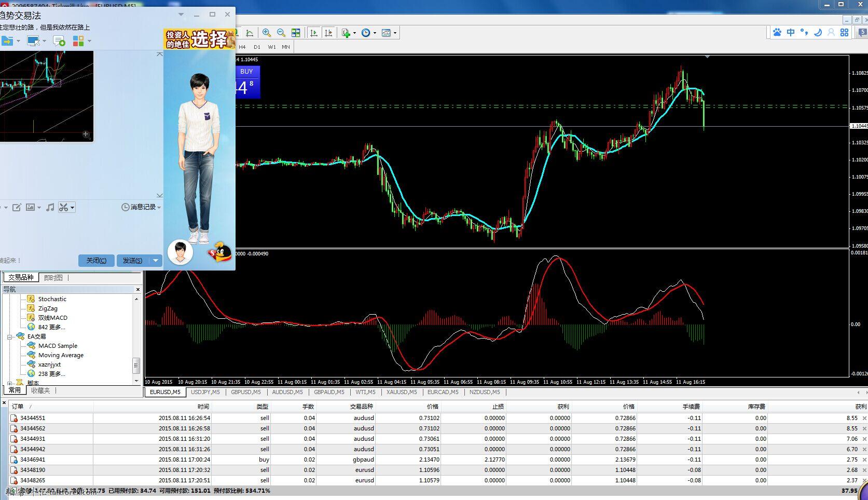Select ZigZag indicator in navigator
This screenshot has width=868, height=500.
48,308
